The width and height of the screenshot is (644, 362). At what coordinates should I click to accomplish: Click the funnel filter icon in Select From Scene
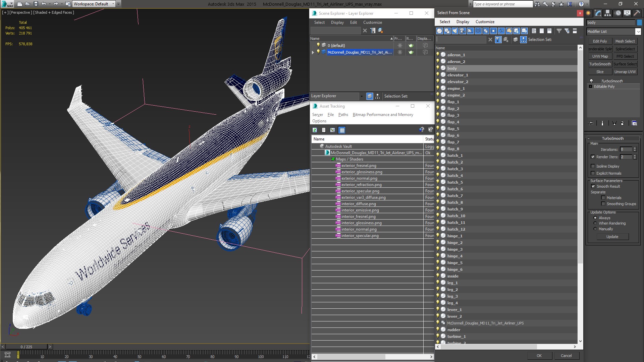tap(559, 31)
